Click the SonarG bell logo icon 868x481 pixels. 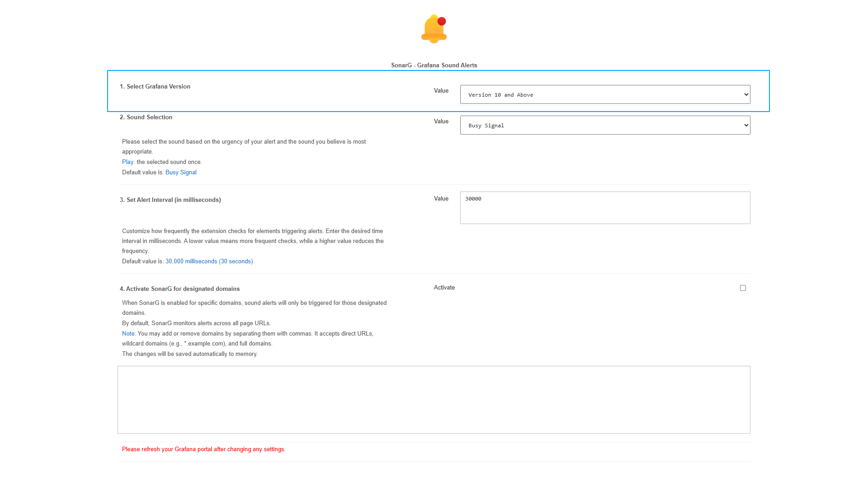(434, 29)
